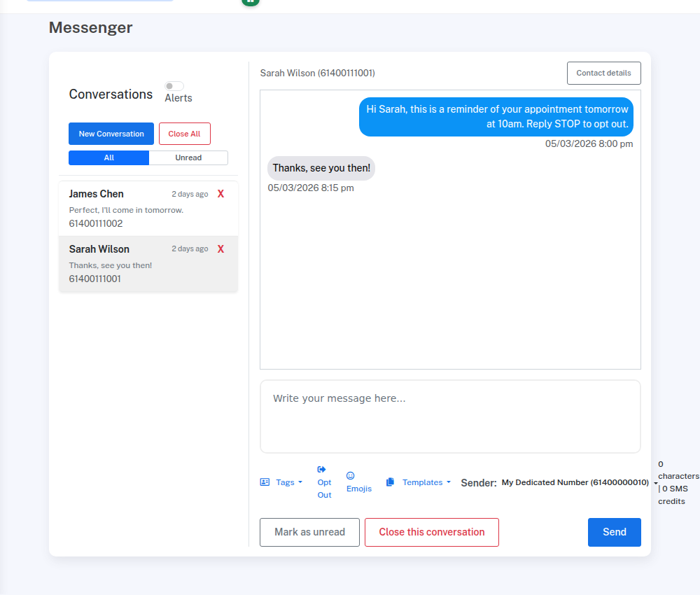The image size is (700, 595).
Task: Click Mark as unread button
Action: point(309,532)
